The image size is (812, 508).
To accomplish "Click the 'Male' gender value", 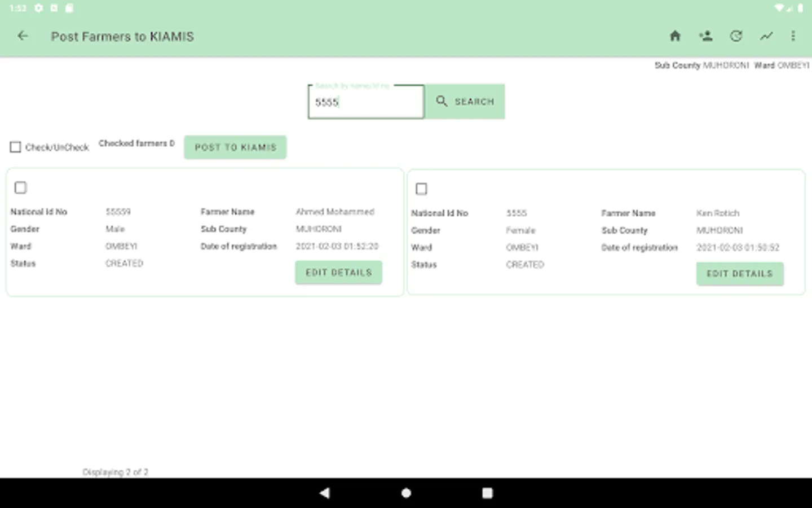I will point(115,229).
